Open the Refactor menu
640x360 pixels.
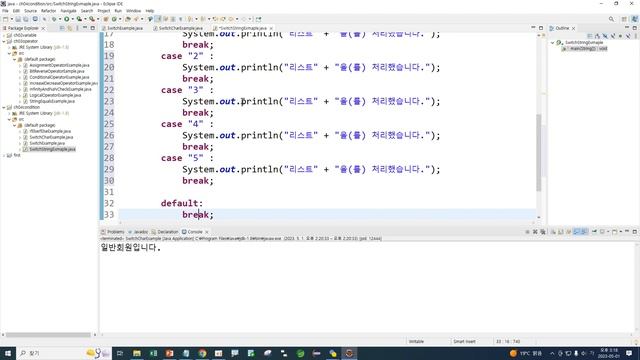click(x=48, y=11)
